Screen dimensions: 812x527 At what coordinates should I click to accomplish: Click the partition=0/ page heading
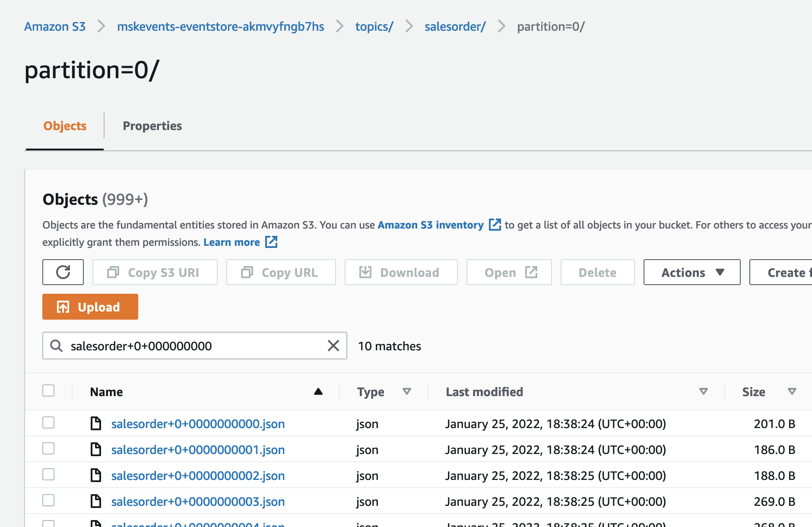click(92, 70)
